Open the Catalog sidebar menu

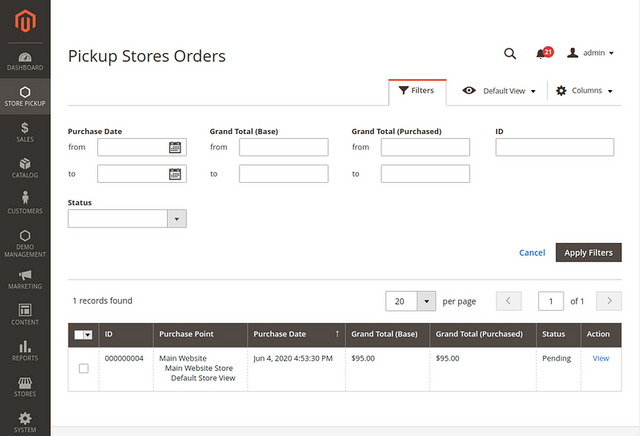click(x=25, y=168)
